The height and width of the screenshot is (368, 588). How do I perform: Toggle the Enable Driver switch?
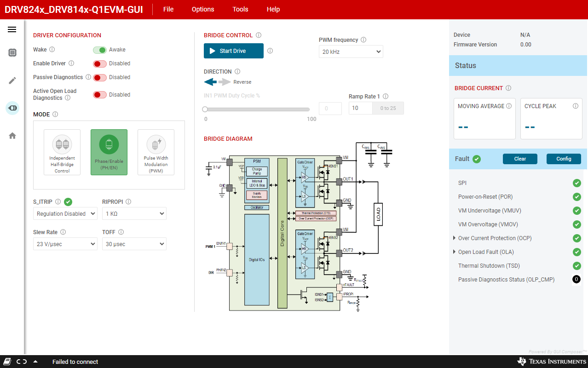(x=100, y=63)
